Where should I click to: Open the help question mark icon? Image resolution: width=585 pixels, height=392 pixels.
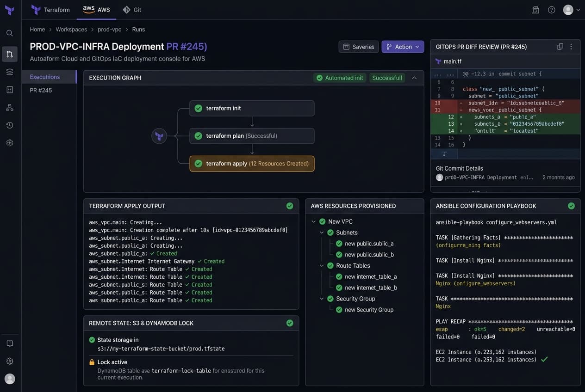[552, 10]
